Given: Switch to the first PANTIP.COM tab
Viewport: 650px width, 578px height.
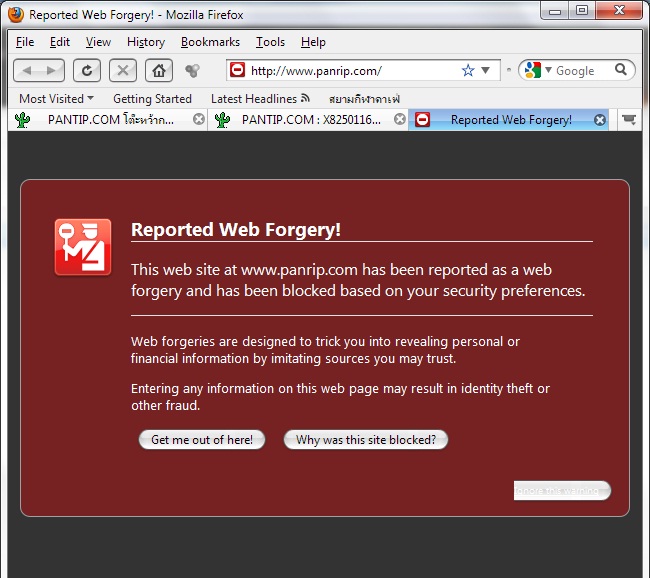Looking at the screenshot, I should click(x=107, y=120).
